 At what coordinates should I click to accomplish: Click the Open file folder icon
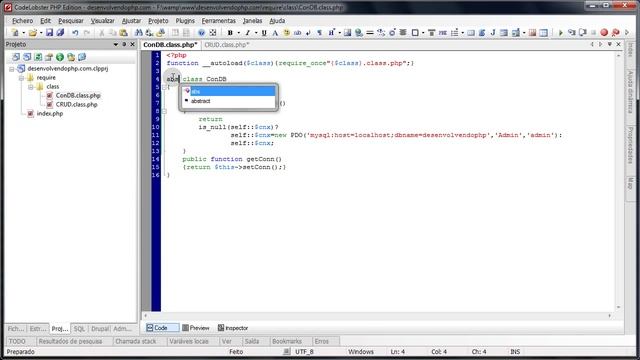coord(33,33)
